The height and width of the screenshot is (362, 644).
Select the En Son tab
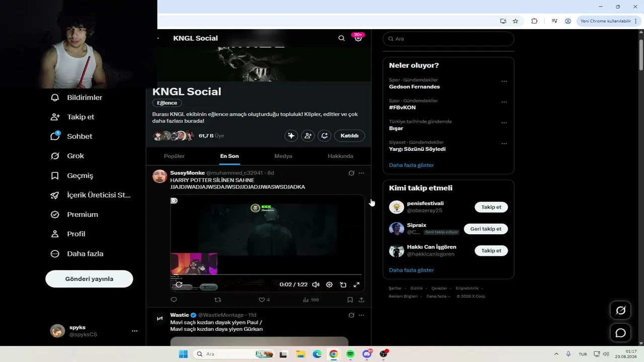pyautogui.click(x=229, y=156)
